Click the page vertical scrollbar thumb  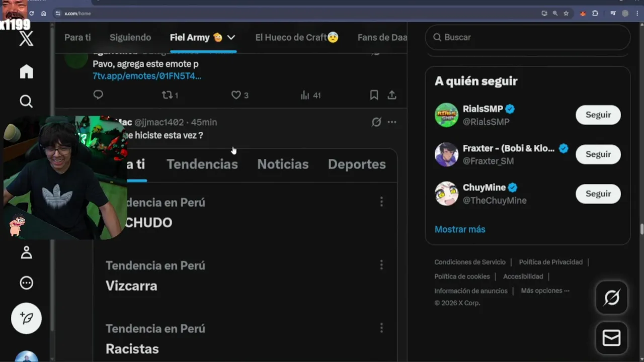(x=641, y=229)
